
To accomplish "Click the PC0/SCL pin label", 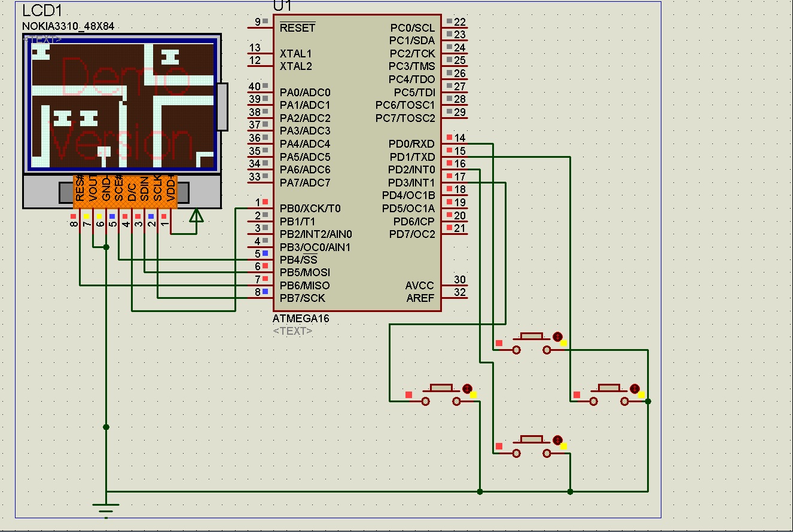I will tap(413, 28).
